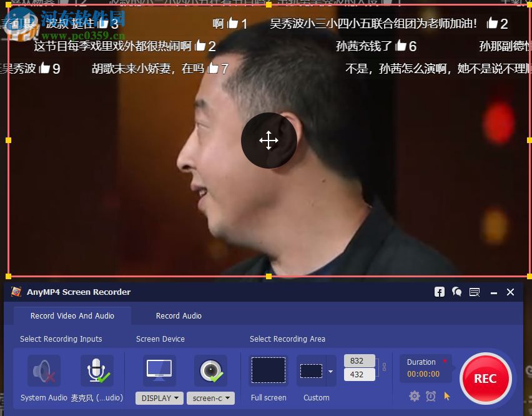
Task: Switch to the Record Audio tab
Action: (x=179, y=315)
